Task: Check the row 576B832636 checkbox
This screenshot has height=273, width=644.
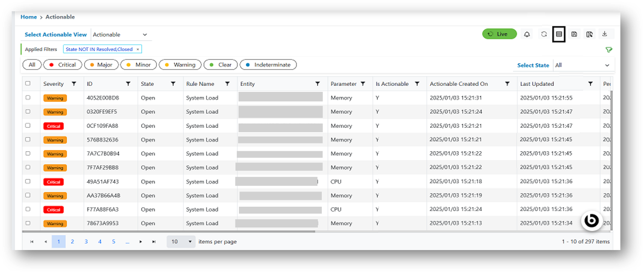Action: 28,139
